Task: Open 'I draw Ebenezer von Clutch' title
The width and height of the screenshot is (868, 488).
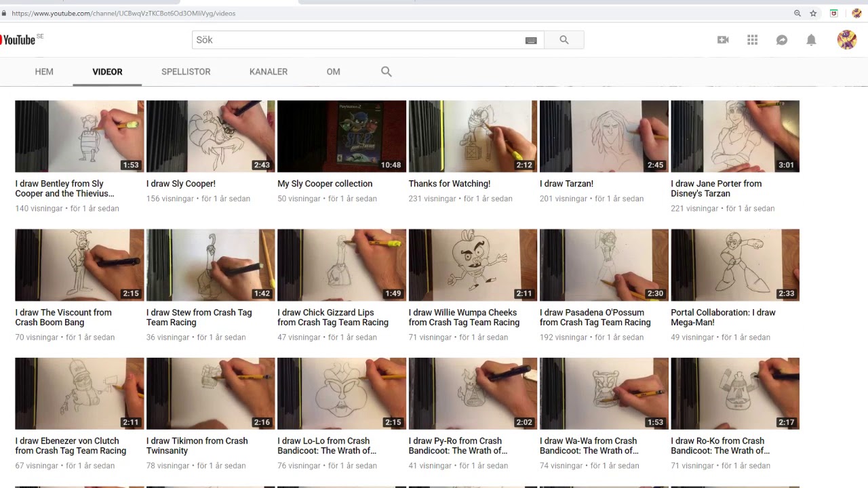Action: (x=71, y=446)
